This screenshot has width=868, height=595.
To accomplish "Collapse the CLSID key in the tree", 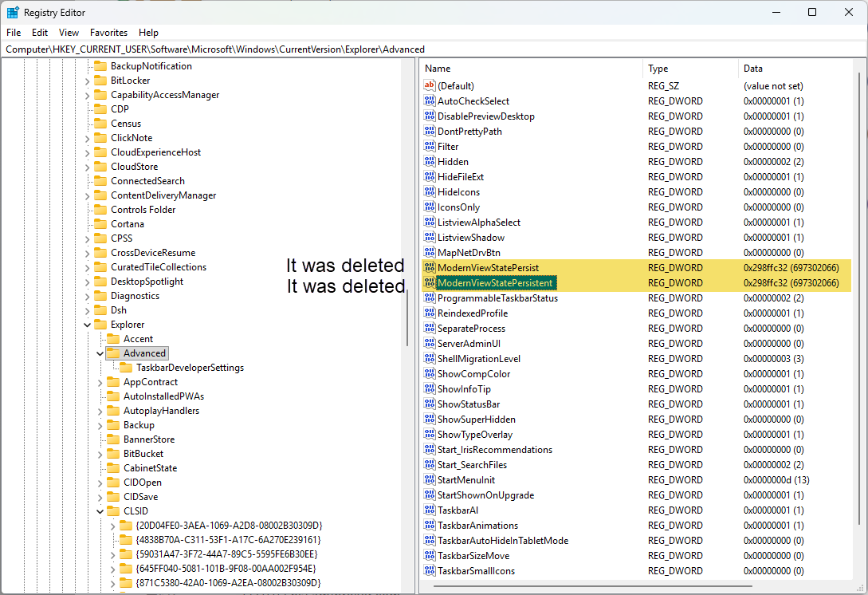I will click(100, 511).
